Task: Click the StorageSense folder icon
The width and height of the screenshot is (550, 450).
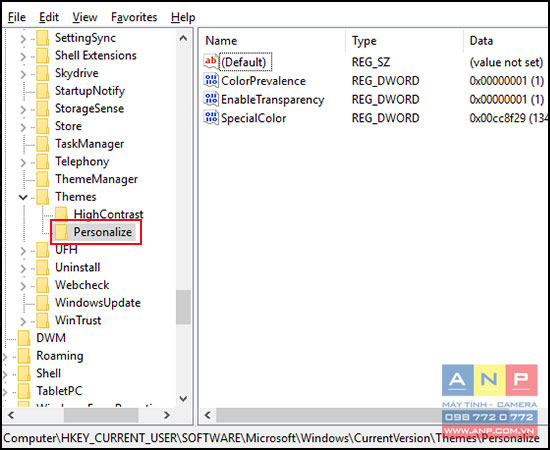Action: click(43, 109)
